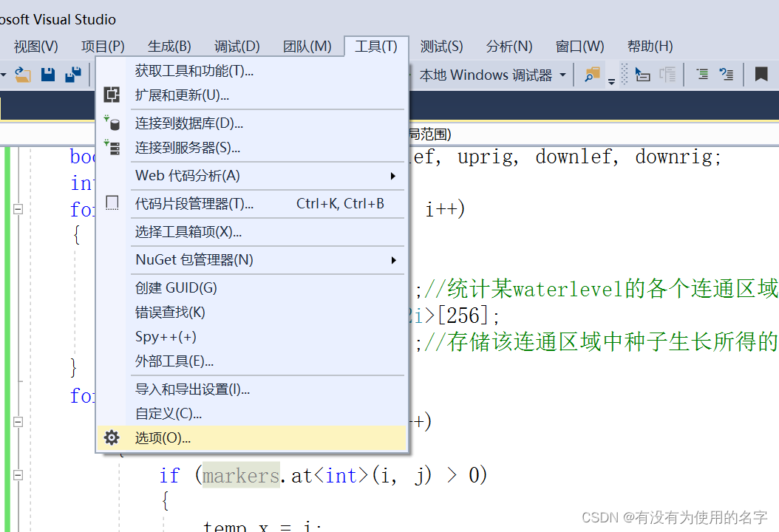This screenshot has width=779, height=532.
Task: Open the 调试(D) menu
Action: coord(237,47)
